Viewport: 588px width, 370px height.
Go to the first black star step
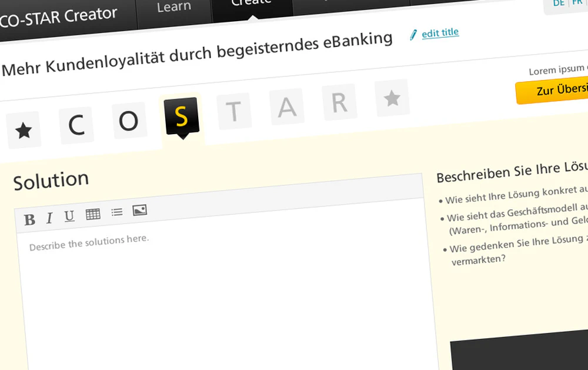(24, 131)
